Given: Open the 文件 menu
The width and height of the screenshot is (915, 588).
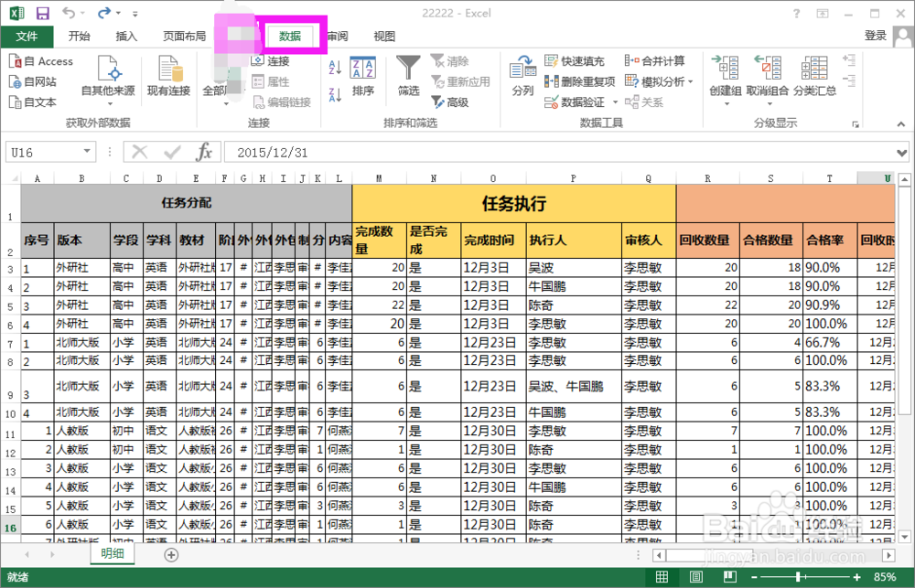Looking at the screenshot, I should pos(27,37).
